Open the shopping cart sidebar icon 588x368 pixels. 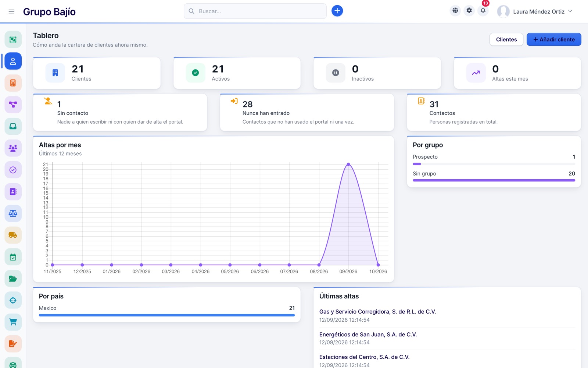coord(13,322)
